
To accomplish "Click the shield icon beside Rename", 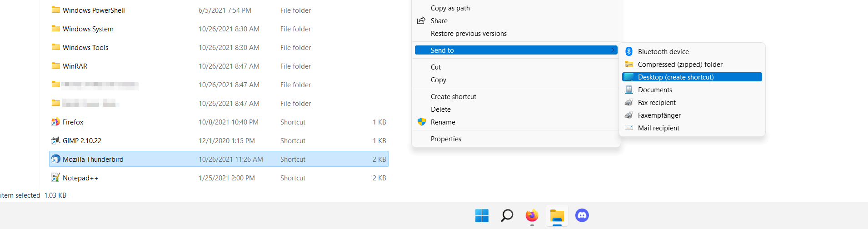I will (x=422, y=122).
